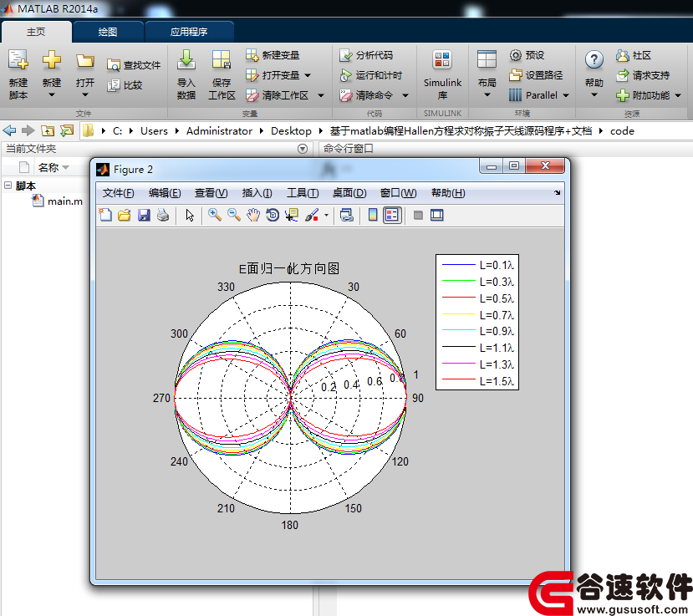Click New Variable (新建变量) button
The image size is (693, 616).
(273, 55)
